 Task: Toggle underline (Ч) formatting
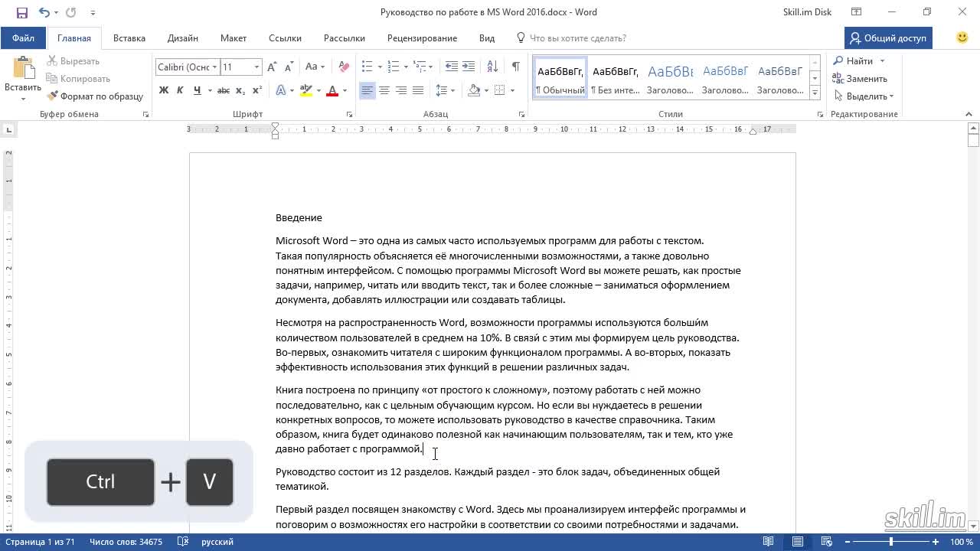click(x=198, y=90)
